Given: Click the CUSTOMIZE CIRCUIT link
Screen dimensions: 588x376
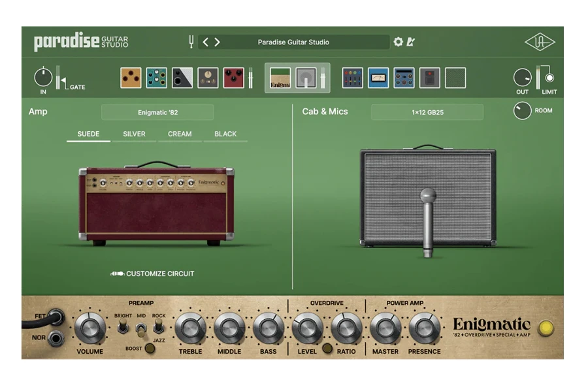Looking at the screenshot, I should click(x=152, y=274).
